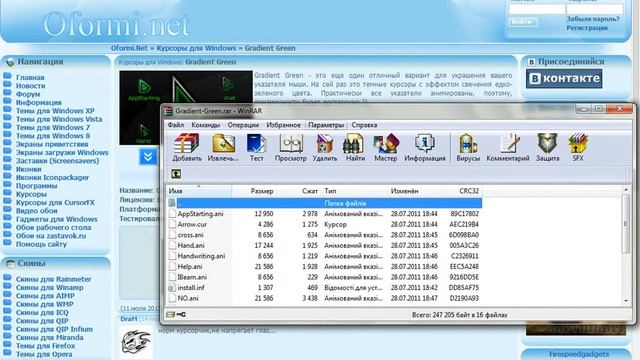This screenshot has width=640, height=360.
Task: Open the Параметры menu
Action: click(x=326, y=125)
